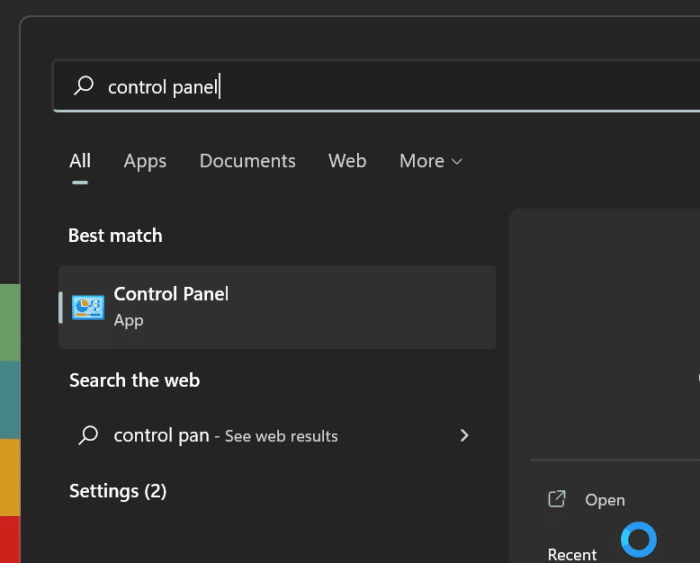This screenshot has width=700, height=563.
Task: Click the Settings (2) results heading
Action: pos(118,491)
